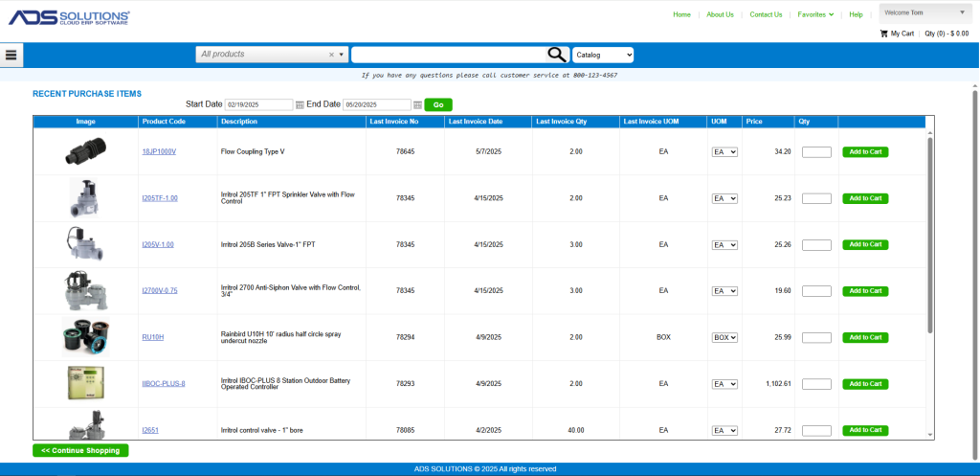Click the price value 1,102.61
Image resolution: width=980 pixels, height=476 pixels.
pyautogui.click(x=778, y=383)
